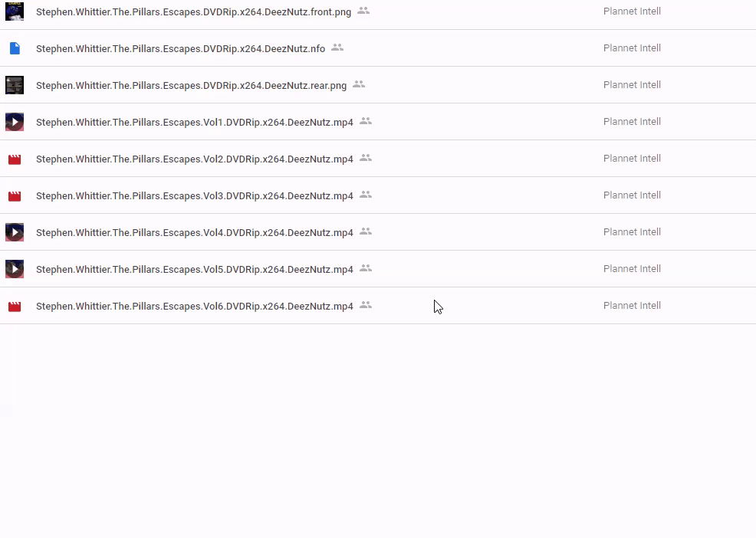Image resolution: width=756 pixels, height=538 pixels.
Task: Select the Vol3.DVDRip.x264 mp4 file name
Action: (x=194, y=195)
